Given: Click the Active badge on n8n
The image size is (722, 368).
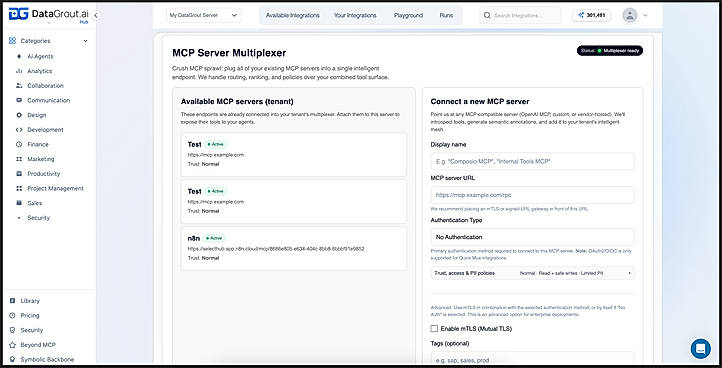Looking at the screenshot, I should pyautogui.click(x=214, y=238).
